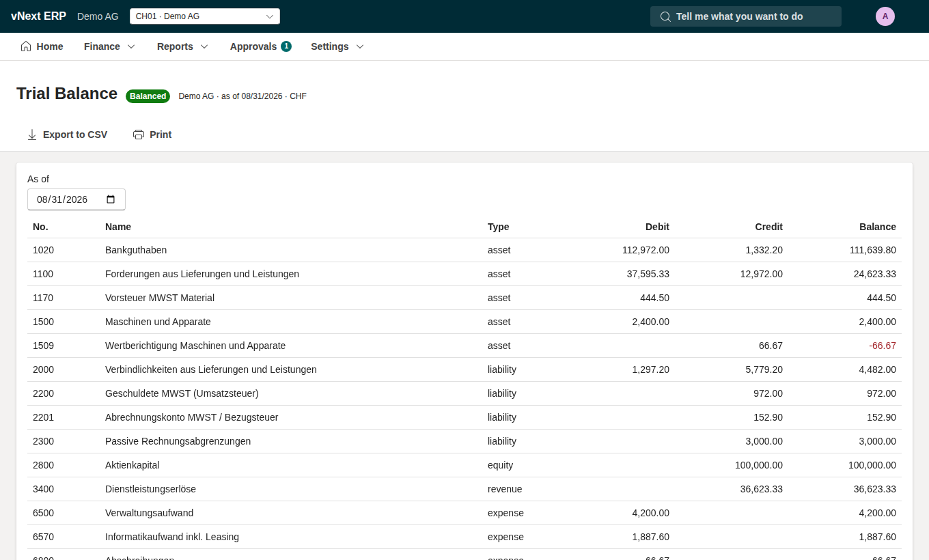Go to Home
The image size is (929, 560).
pos(42,46)
